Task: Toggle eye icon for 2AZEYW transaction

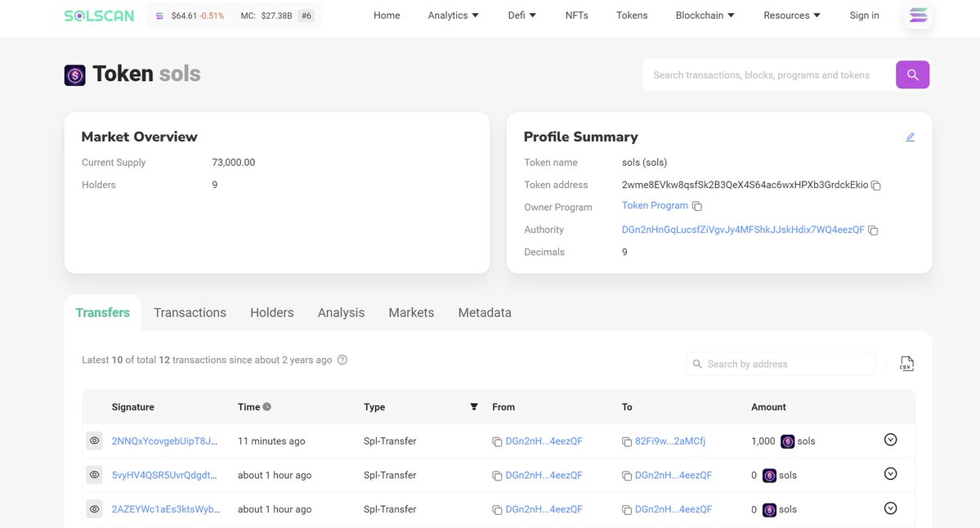Action: pos(95,509)
